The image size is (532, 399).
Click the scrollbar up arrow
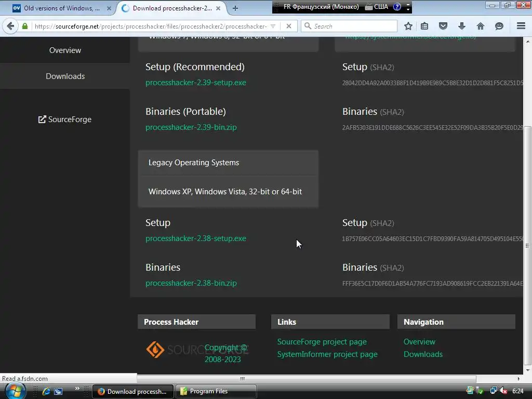pos(527,42)
